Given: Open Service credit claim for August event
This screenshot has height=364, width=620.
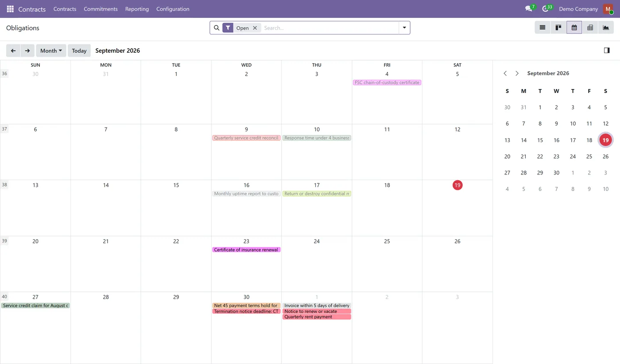Looking at the screenshot, I should pos(35,306).
